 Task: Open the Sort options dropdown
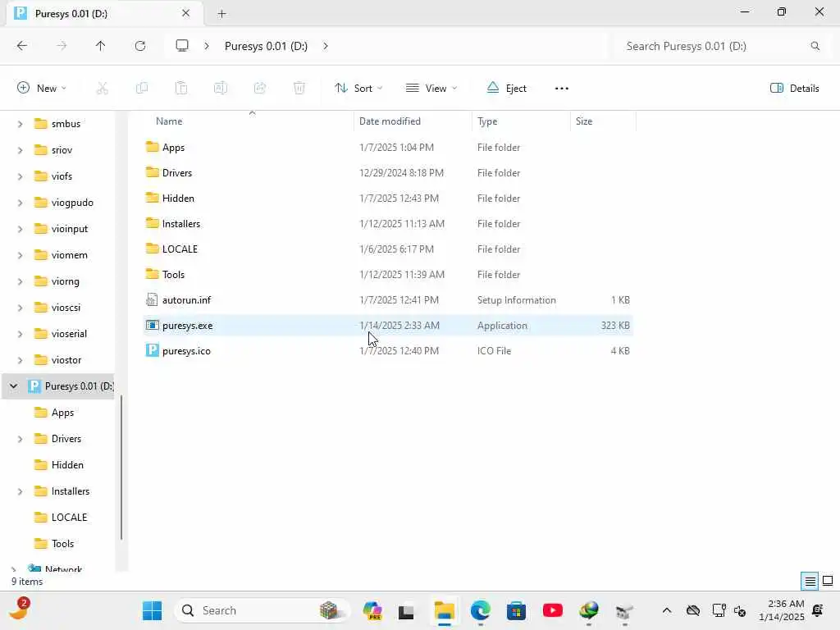358,89
